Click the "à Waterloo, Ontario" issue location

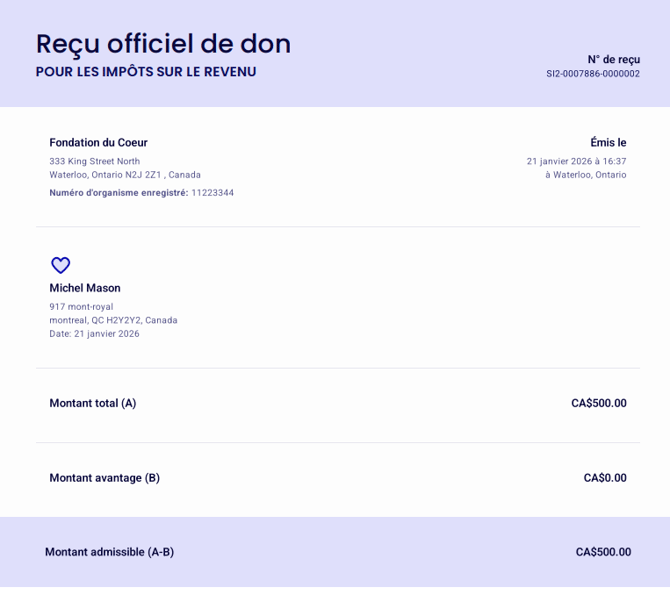pos(585,175)
